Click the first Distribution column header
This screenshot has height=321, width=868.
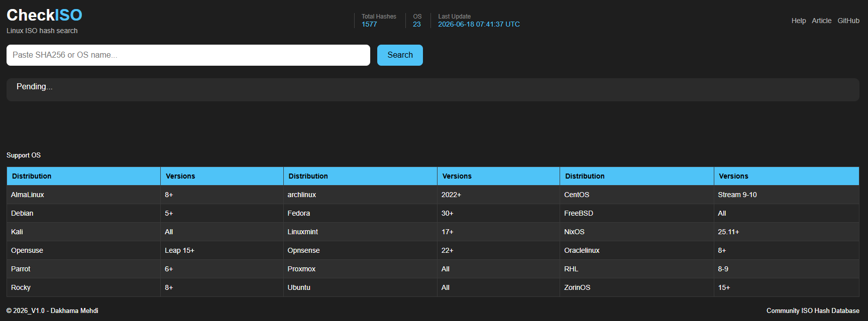84,176
